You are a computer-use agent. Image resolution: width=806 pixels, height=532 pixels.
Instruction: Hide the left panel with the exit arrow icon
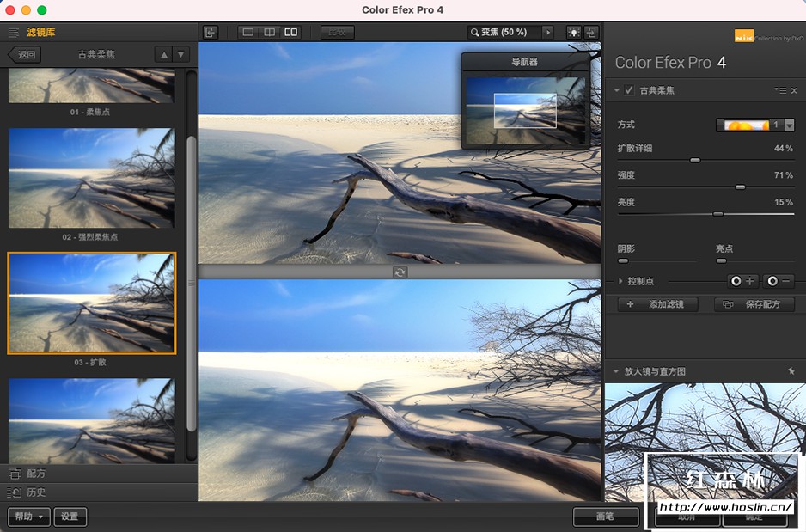[211, 33]
